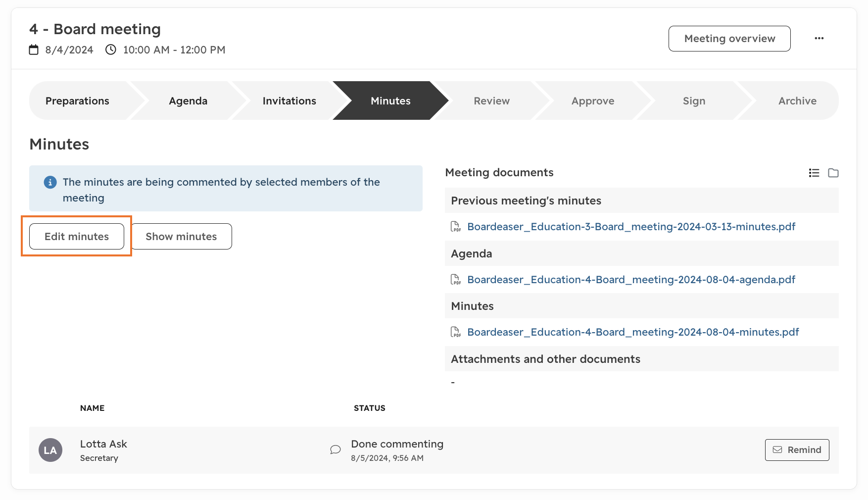This screenshot has height=500, width=868.
Task: Open the three-dot more options menu
Action: pos(819,38)
